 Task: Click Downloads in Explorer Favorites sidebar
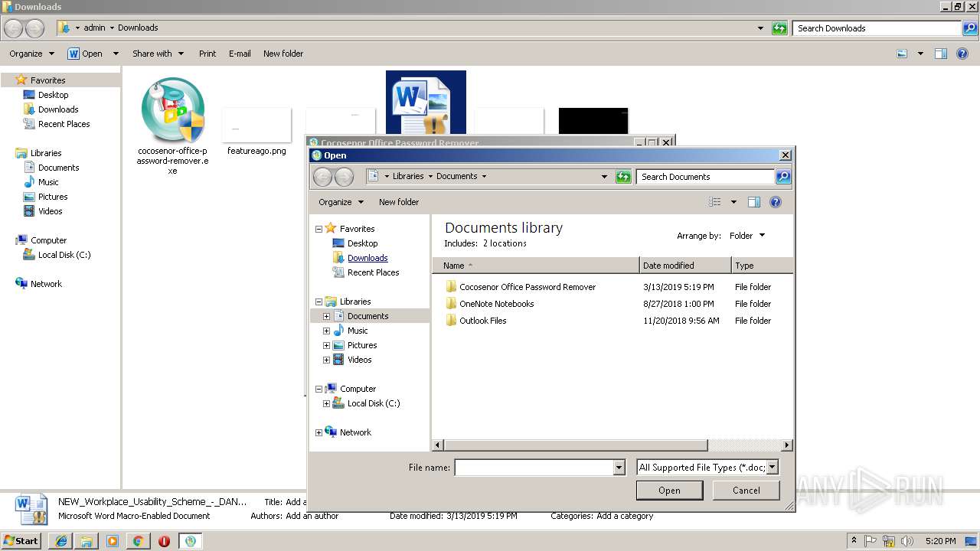(58, 109)
